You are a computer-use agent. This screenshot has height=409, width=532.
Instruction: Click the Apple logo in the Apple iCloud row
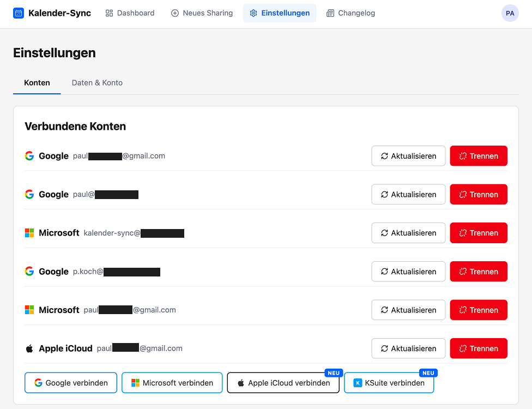coord(29,348)
